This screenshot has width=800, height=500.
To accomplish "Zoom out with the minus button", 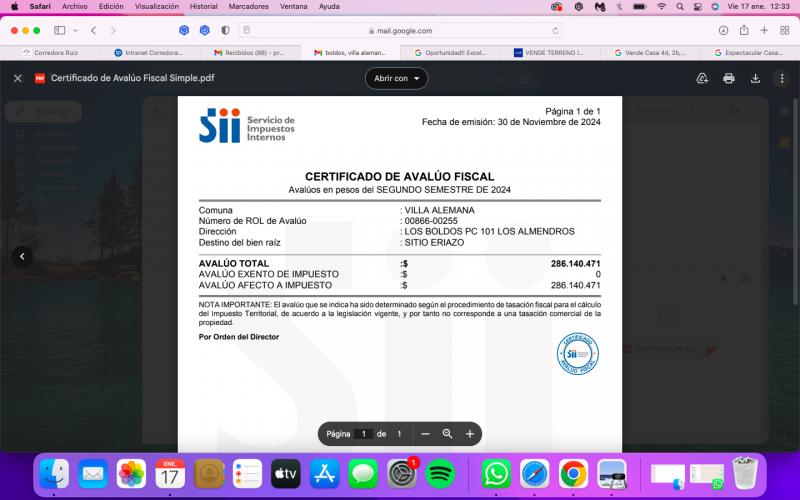I will pyautogui.click(x=426, y=434).
